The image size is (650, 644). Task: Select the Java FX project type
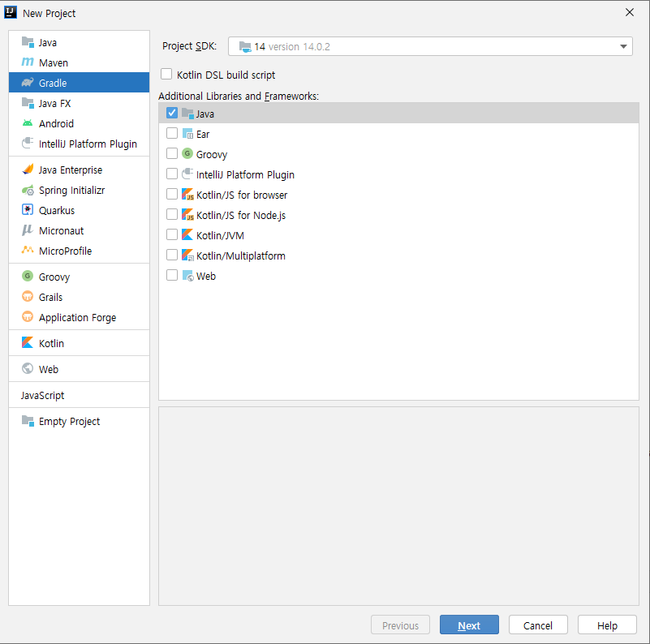coord(79,103)
